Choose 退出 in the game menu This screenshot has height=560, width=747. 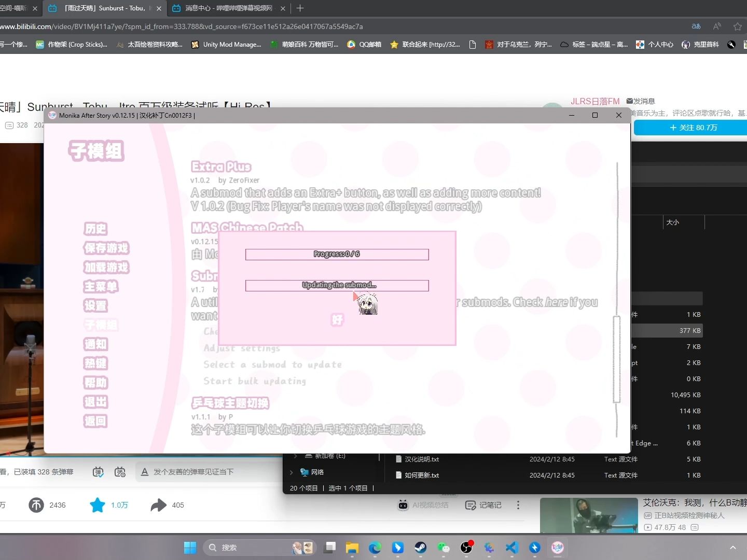[95, 401]
